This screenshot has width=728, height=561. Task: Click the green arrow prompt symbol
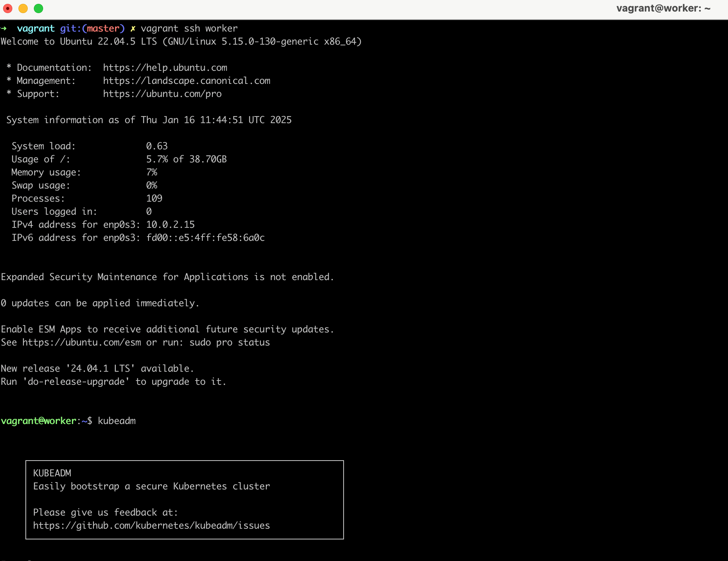pyautogui.click(x=3, y=28)
